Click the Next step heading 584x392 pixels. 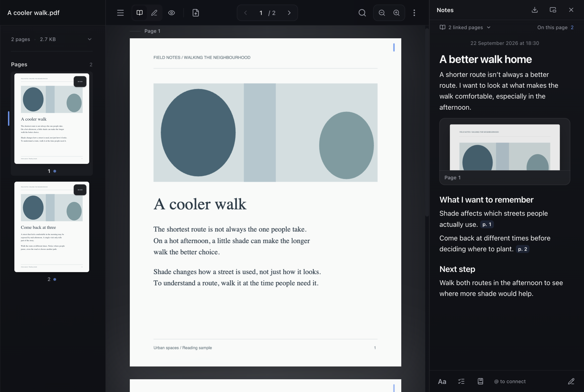coord(457,269)
